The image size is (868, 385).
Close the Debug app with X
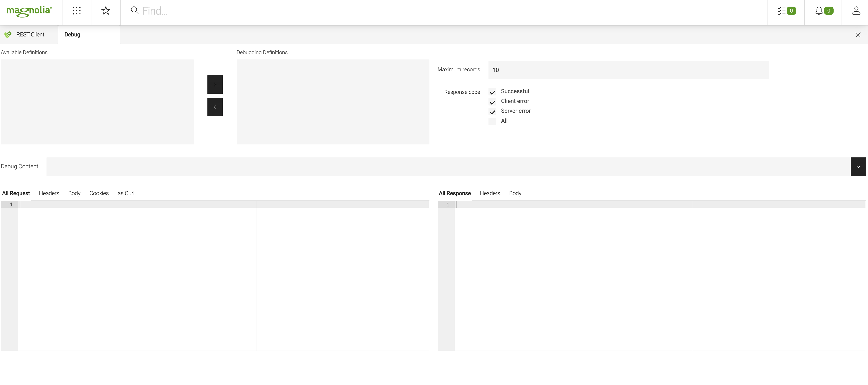click(x=858, y=35)
